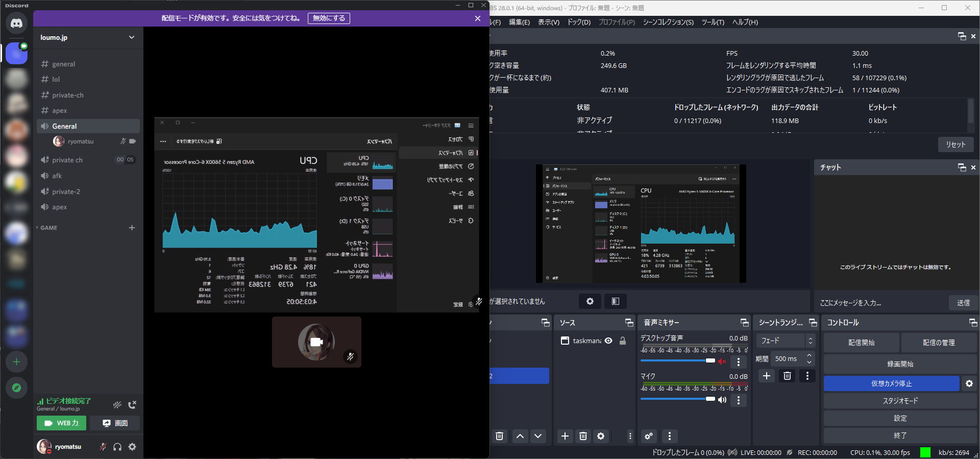Open virtual camera settings gear icon
Image resolution: width=980 pixels, height=459 pixels.
[969, 383]
